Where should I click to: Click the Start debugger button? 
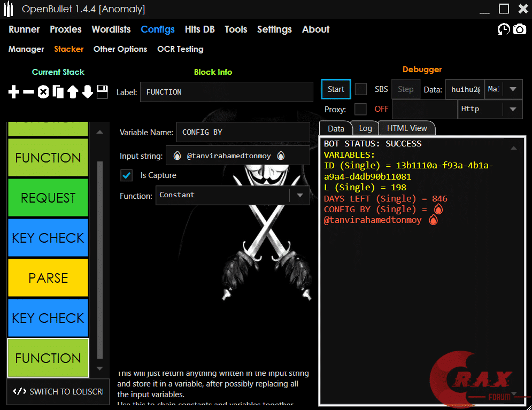[336, 89]
